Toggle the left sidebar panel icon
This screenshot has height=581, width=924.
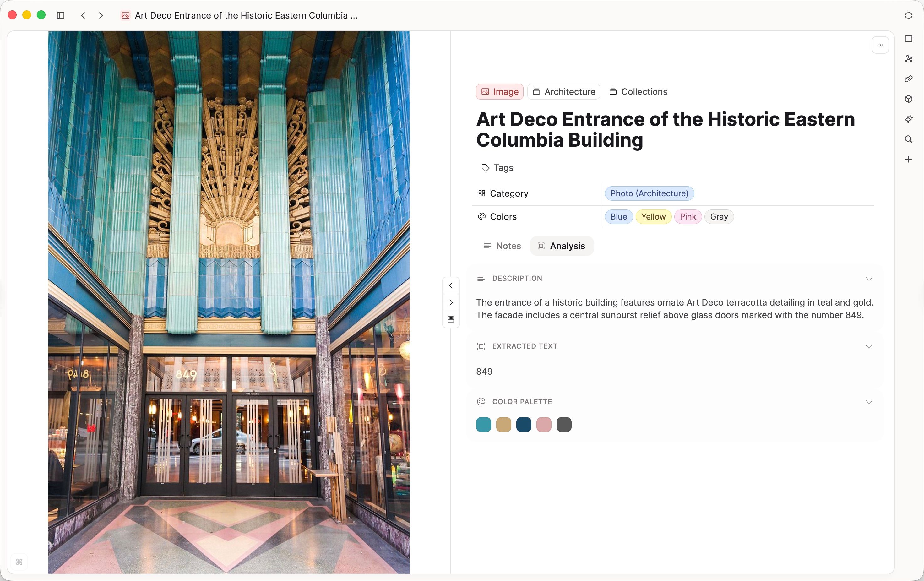pyautogui.click(x=60, y=15)
